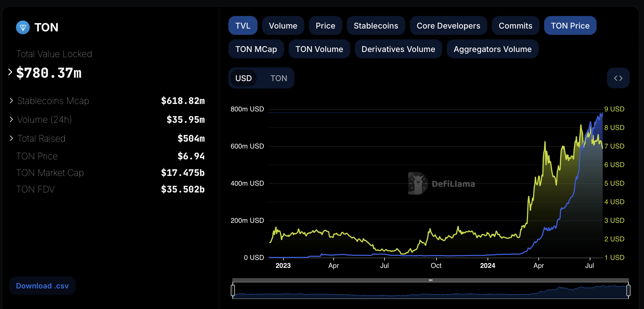Screen dimensions: 644x309
Task: Click the $17.475b market cap value
Action: tap(183, 172)
